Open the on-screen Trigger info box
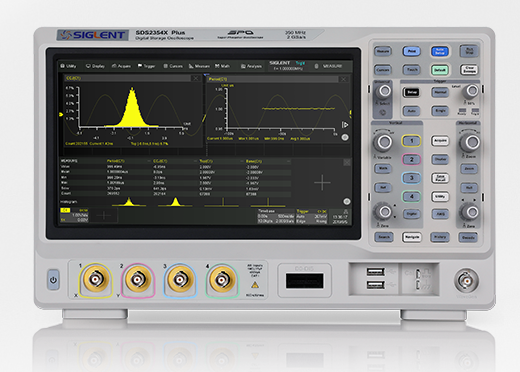520x372 pixels. (x=311, y=216)
